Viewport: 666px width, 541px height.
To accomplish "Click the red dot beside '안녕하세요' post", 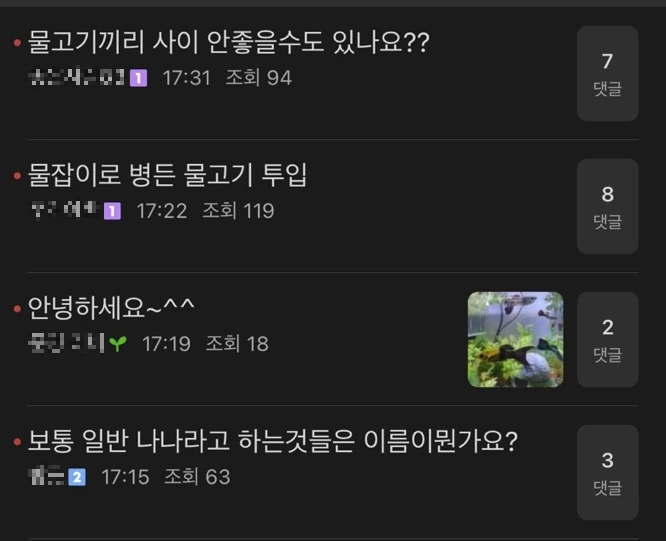I will point(17,309).
